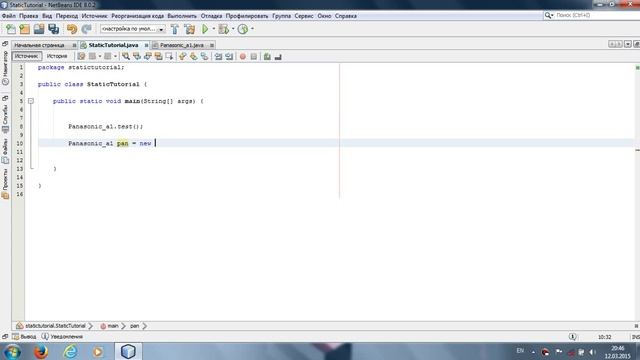640x360 pixels.
Task: Click the Build Project hammer icon
Action: pyautogui.click(x=175, y=29)
